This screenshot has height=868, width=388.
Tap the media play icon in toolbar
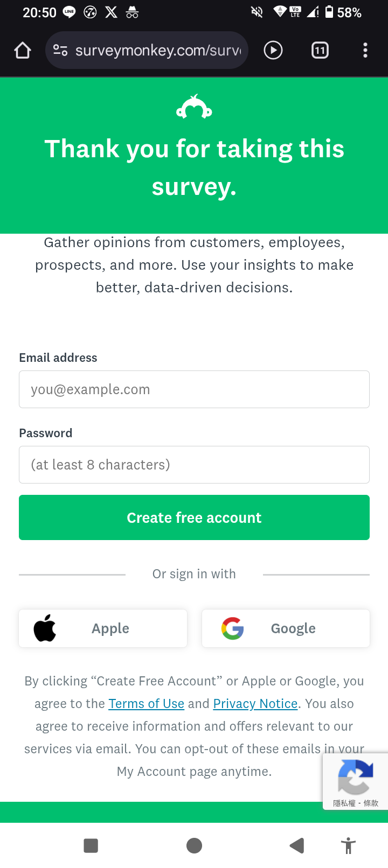pyautogui.click(x=273, y=50)
